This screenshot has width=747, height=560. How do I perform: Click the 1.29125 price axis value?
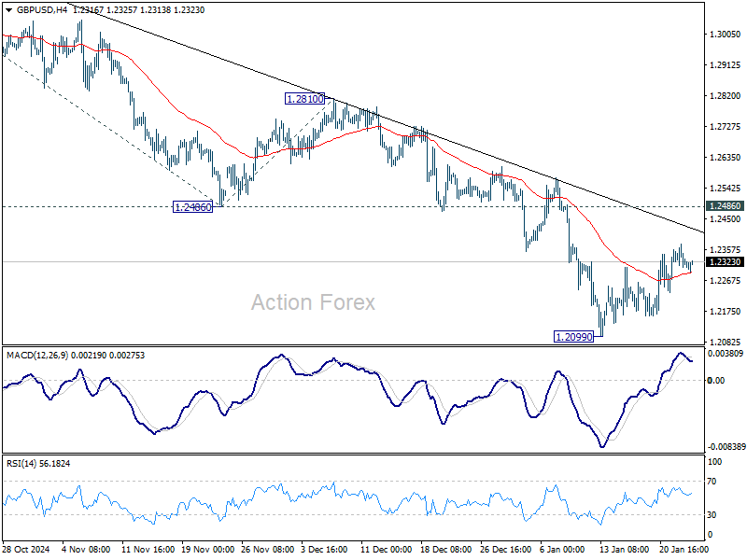coord(726,65)
